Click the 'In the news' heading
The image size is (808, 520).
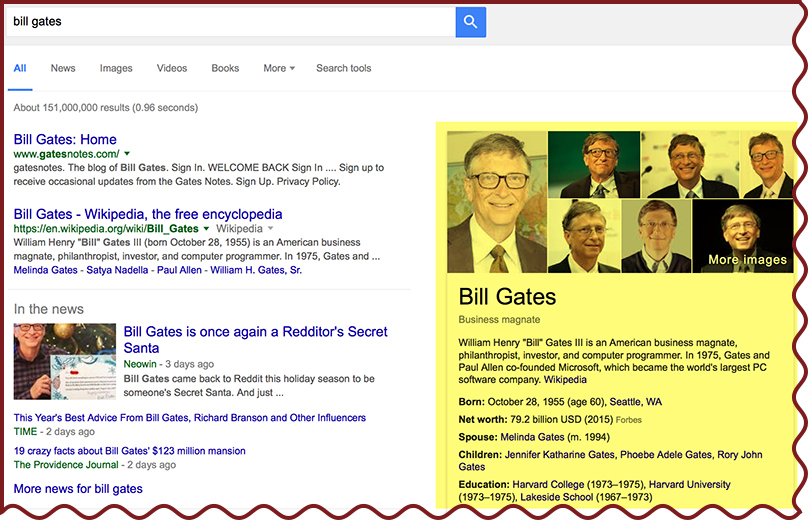click(x=48, y=309)
